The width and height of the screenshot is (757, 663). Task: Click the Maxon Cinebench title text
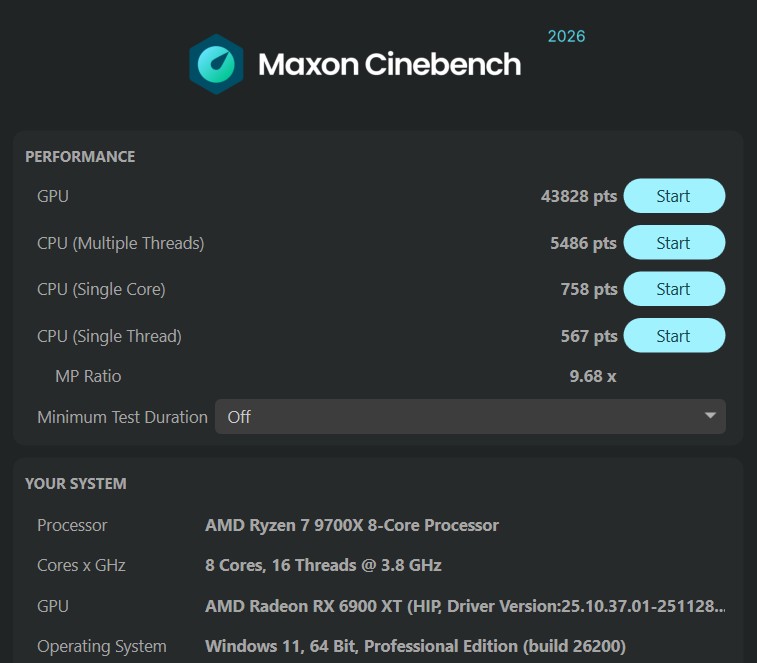(390, 64)
